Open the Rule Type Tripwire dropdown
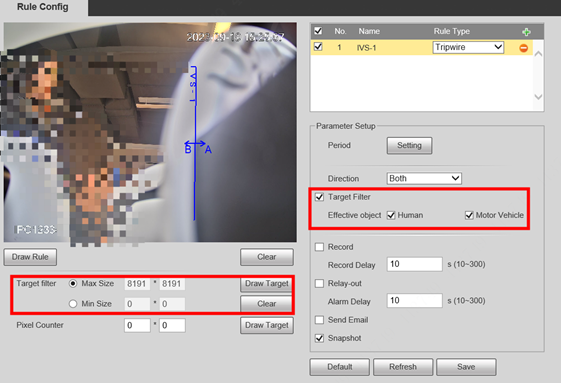The height and width of the screenshot is (383, 561). [x=468, y=47]
